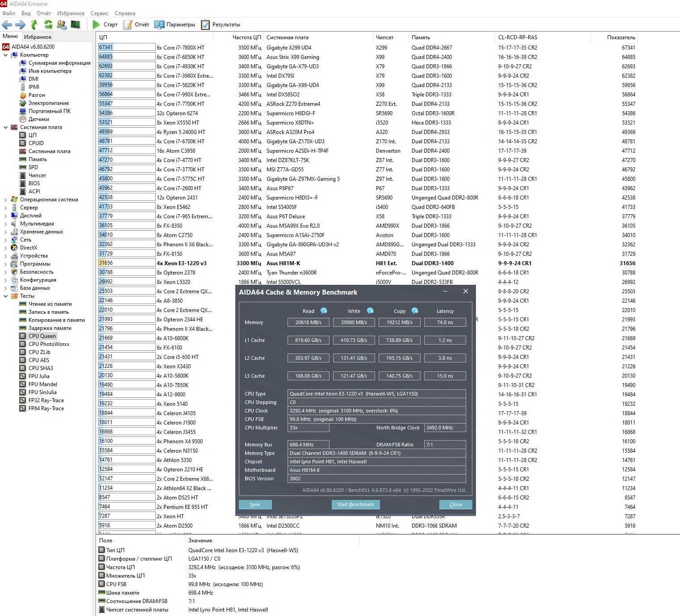Select AIDA64 v6.80.6200 root tree item
This screenshot has width=680, height=616.
tap(29, 47)
